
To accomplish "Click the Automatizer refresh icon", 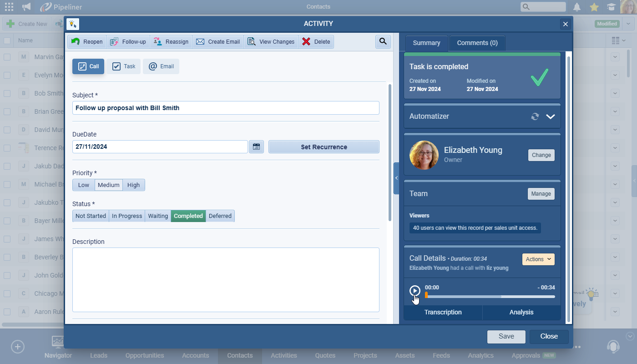I will coord(535,116).
